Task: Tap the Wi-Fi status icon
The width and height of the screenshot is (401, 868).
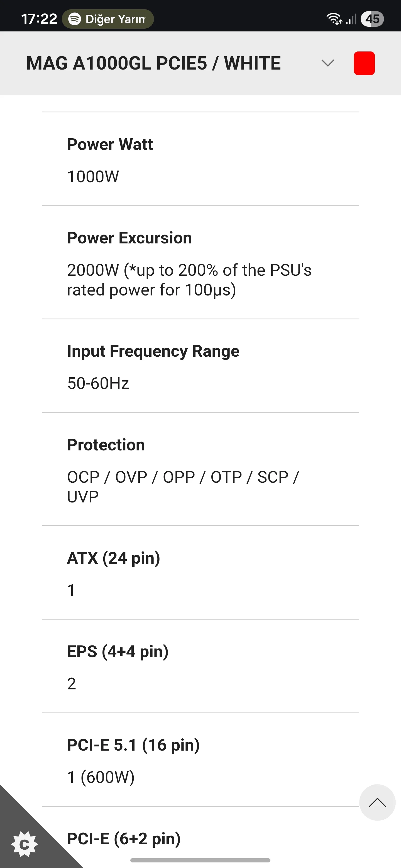Action: click(x=334, y=19)
